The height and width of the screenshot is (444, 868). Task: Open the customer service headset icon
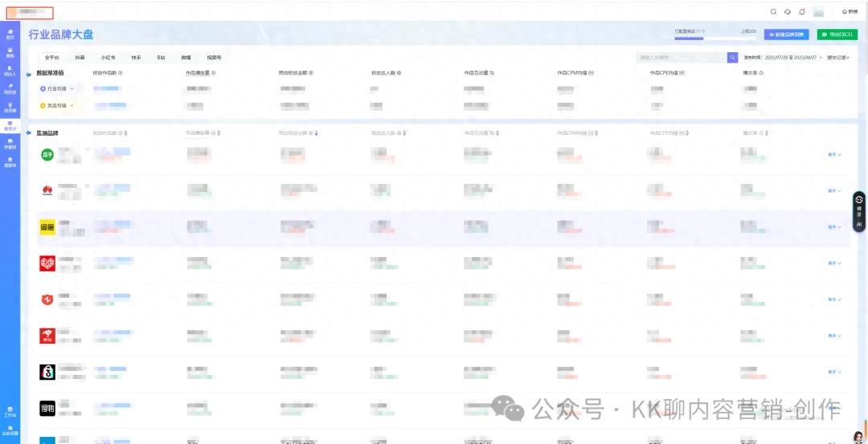click(x=788, y=12)
